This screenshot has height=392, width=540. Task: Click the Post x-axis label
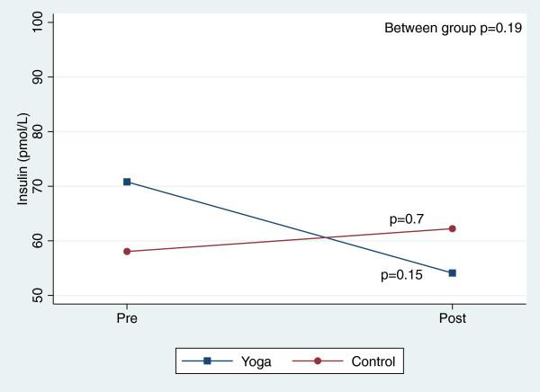click(452, 319)
